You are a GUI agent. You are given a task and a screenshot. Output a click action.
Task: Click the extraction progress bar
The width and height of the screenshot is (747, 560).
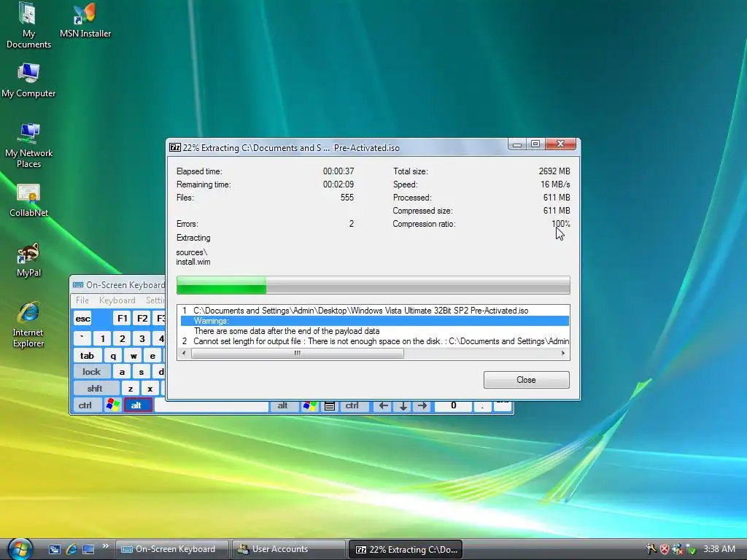[373, 285]
